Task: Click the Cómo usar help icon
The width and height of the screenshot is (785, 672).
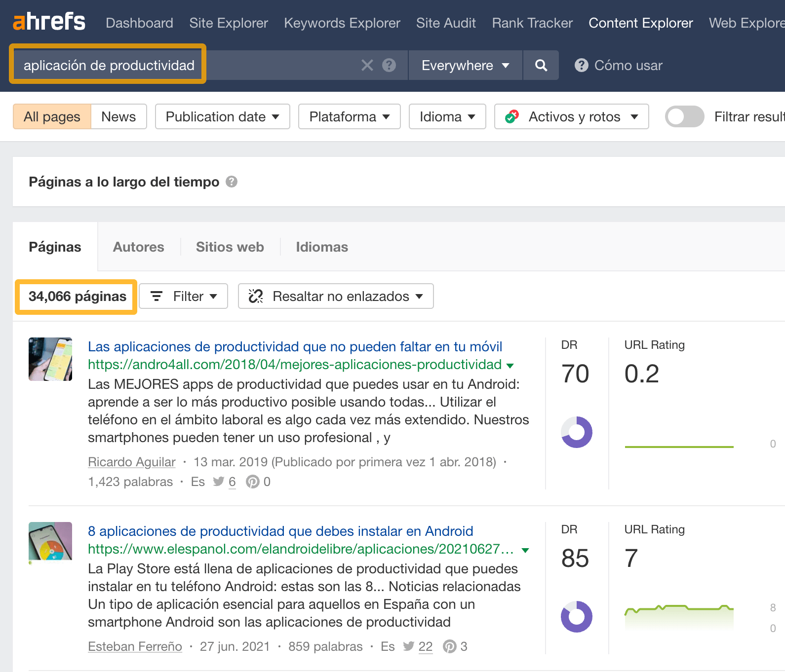Action: pyautogui.click(x=582, y=65)
